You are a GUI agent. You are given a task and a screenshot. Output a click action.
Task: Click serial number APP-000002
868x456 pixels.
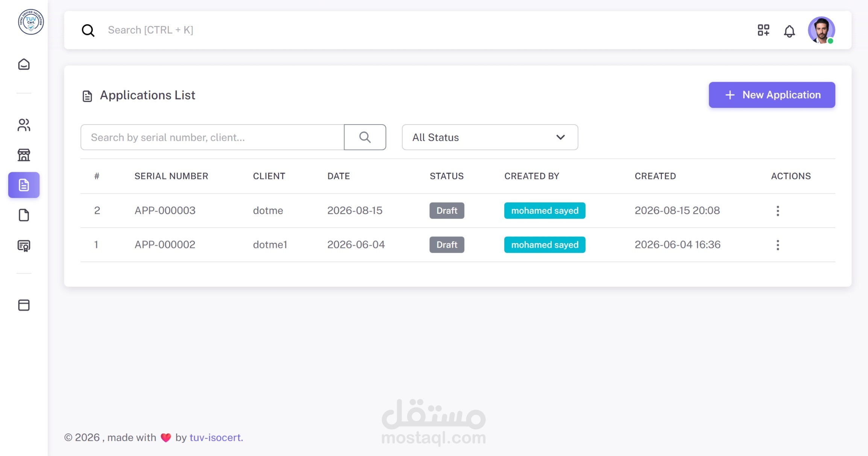tap(165, 245)
